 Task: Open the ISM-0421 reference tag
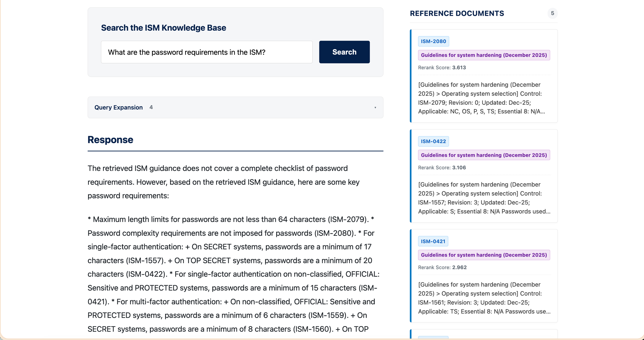433,241
